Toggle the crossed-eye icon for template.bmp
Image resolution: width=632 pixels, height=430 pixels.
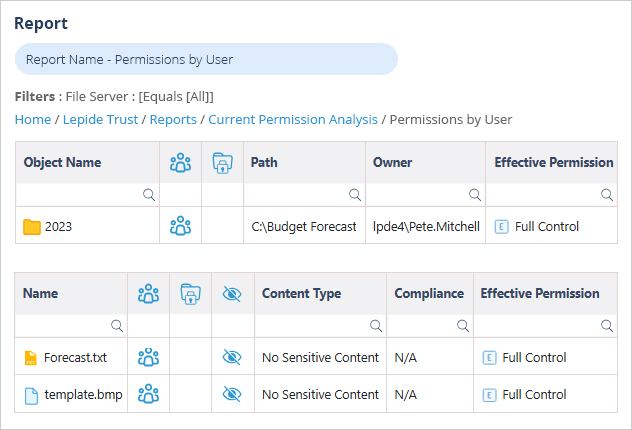pyautogui.click(x=232, y=394)
